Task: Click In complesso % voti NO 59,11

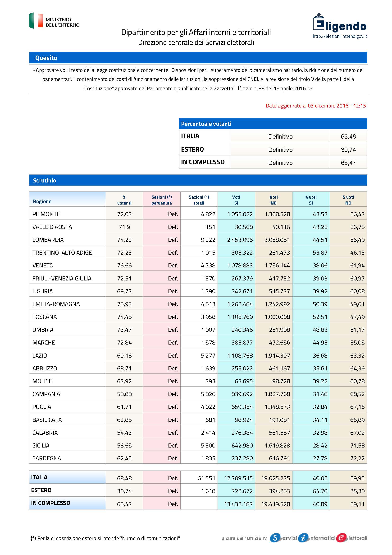Action: click(x=357, y=504)
